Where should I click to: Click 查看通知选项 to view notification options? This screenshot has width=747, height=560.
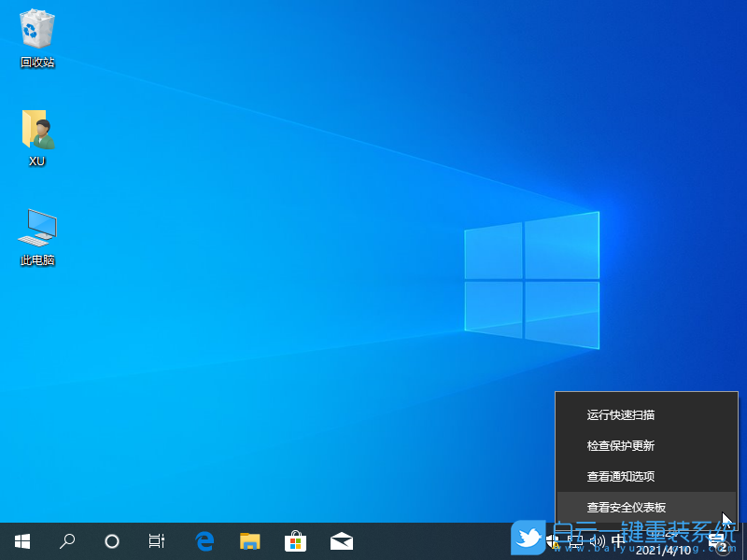click(x=620, y=476)
